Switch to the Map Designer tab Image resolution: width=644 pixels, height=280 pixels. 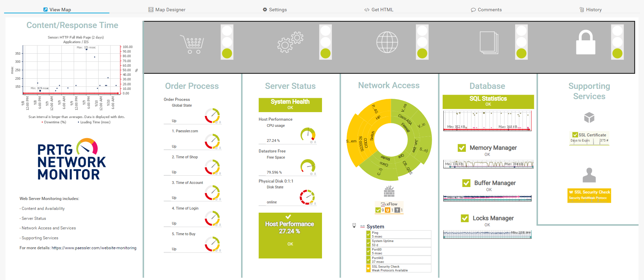pos(167,10)
